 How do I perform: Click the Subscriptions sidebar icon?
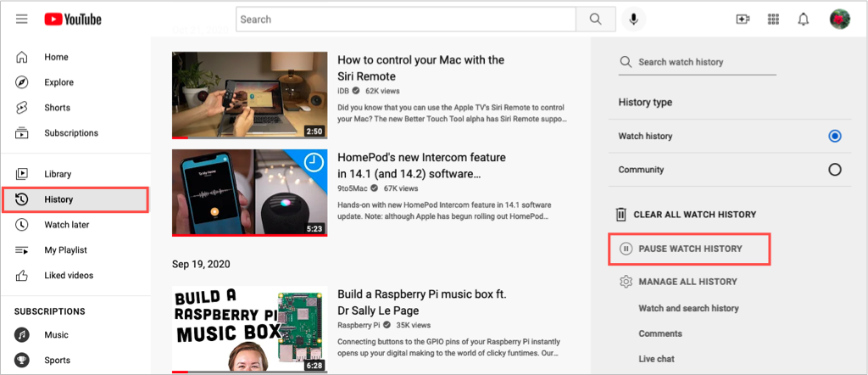(x=21, y=133)
